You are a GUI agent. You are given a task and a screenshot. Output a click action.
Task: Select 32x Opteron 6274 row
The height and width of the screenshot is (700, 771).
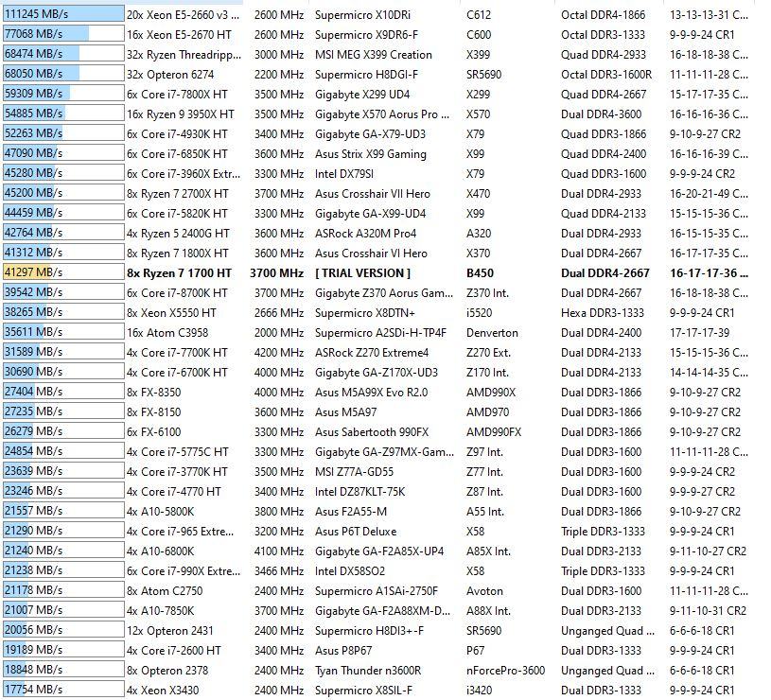[x=376, y=74]
